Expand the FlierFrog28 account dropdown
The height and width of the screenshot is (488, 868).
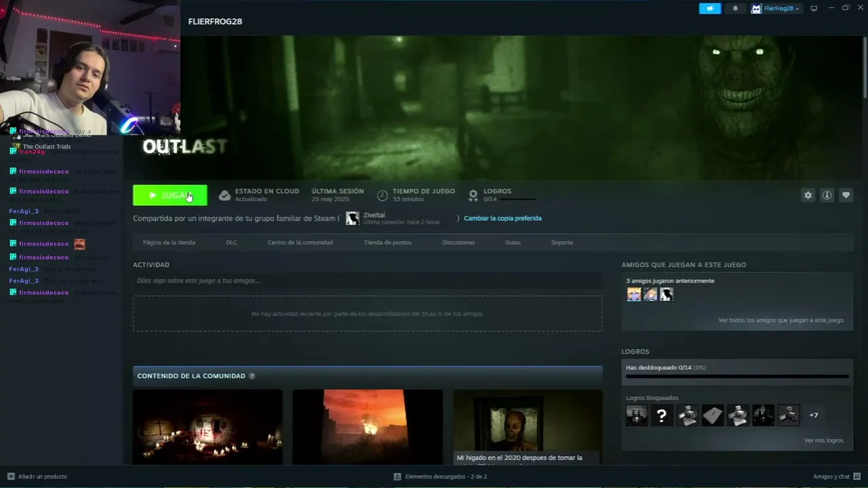click(x=776, y=8)
